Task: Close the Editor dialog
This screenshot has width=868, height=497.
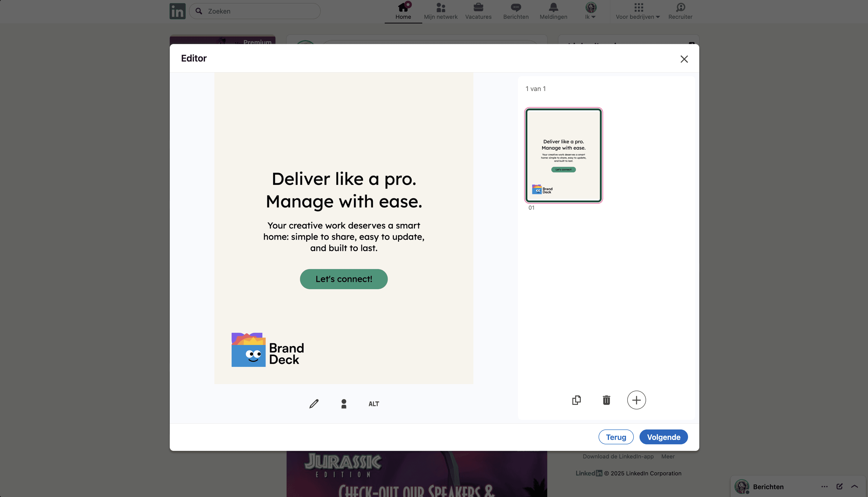Action: pos(684,59)
